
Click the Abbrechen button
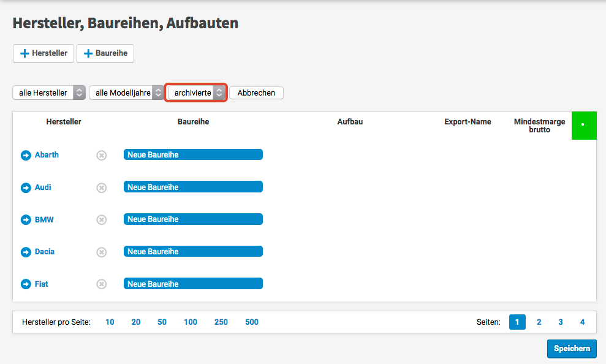click(256, 93)
